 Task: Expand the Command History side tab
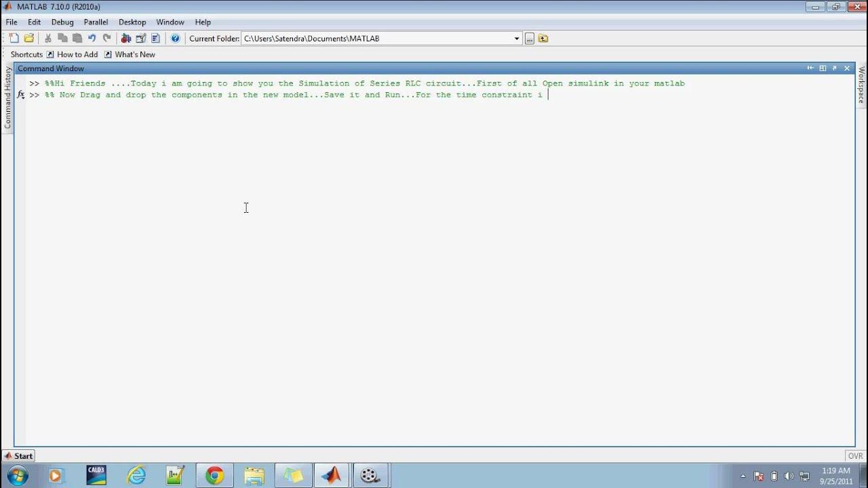pos(7,98)
